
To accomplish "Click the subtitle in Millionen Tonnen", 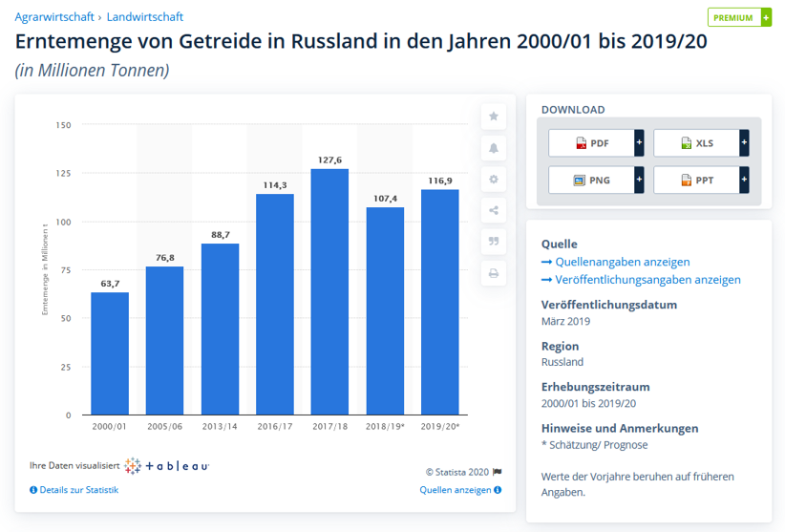I will (x=92, y=70).
